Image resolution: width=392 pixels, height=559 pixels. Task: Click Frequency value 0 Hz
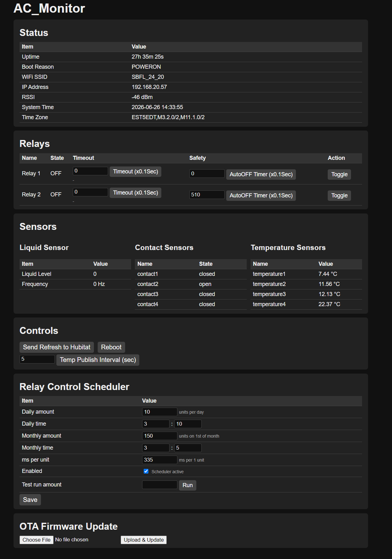coord(99,284)
